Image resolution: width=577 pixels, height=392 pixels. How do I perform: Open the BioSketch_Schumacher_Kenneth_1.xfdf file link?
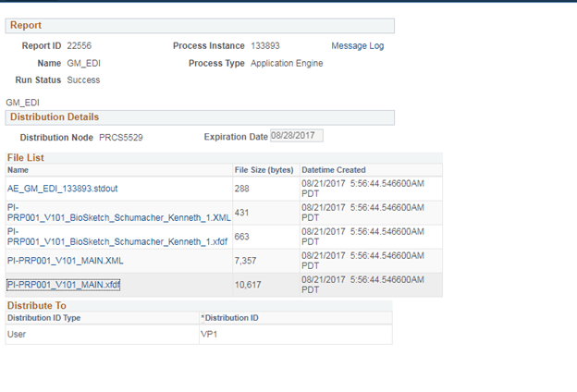click(x=117, y=237)
